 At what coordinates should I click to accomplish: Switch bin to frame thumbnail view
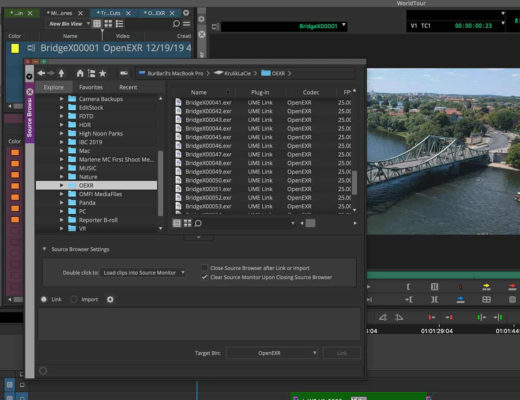click(108, 24)
